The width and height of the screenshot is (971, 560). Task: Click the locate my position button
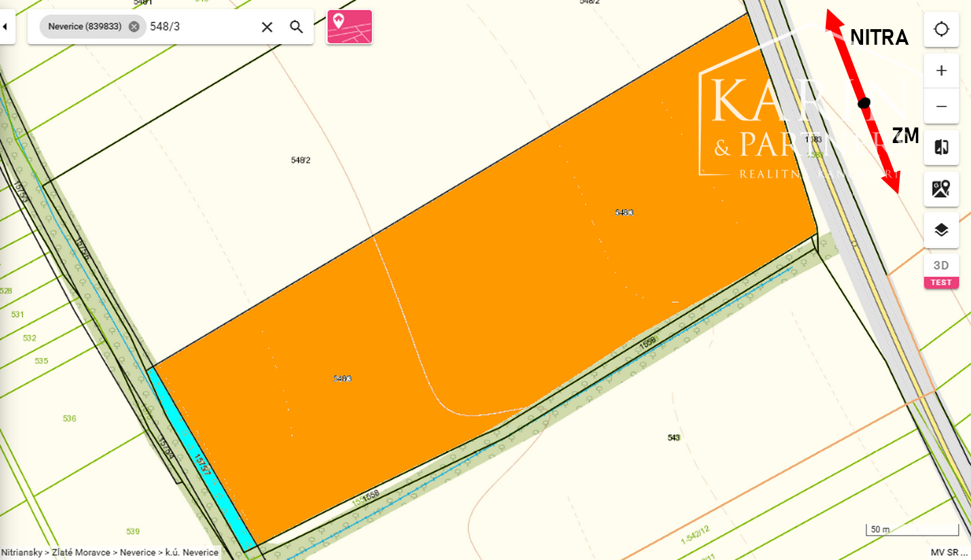[941, 30]
